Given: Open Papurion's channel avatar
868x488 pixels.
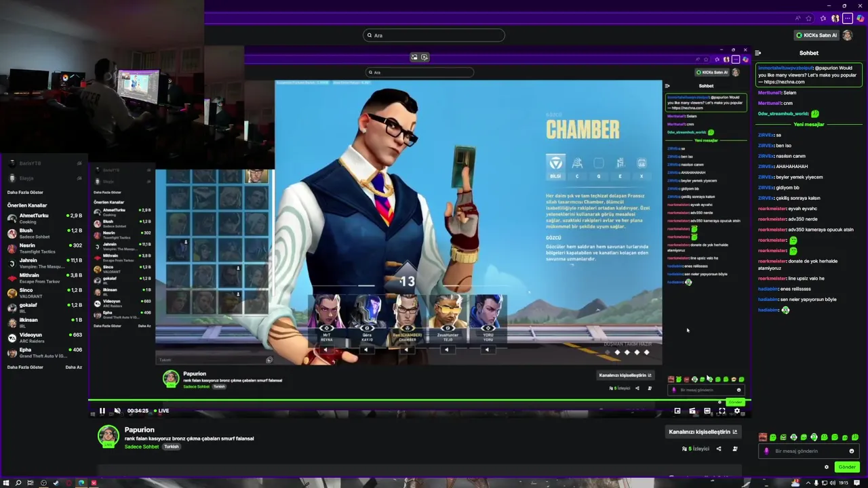Looking at the screenshot, I should (x=108, y=436).
